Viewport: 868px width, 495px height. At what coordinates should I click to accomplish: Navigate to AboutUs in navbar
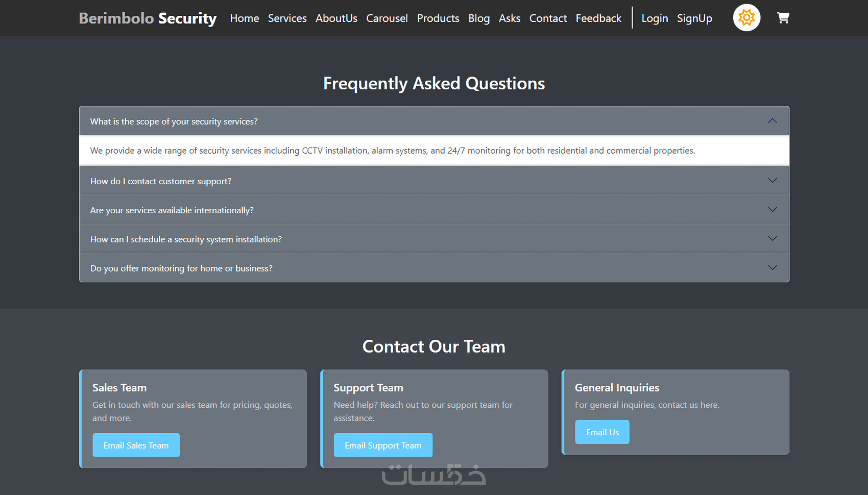[336, 18]
